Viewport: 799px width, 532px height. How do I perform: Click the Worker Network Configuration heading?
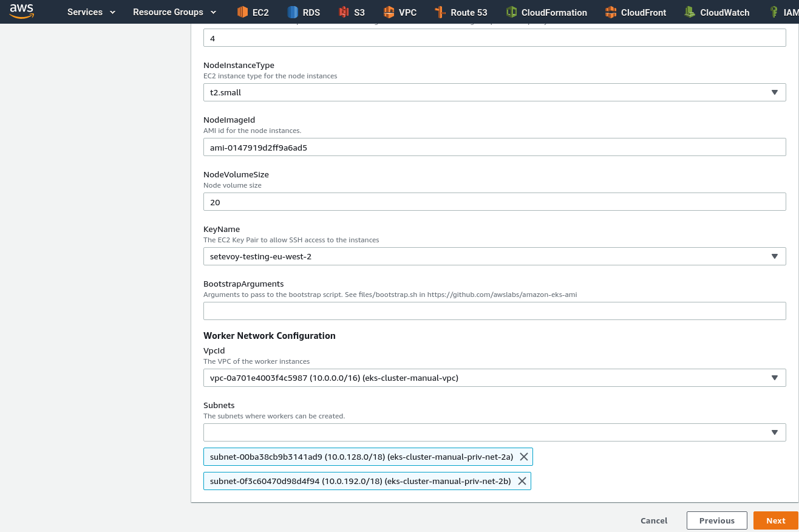point(270,336)
